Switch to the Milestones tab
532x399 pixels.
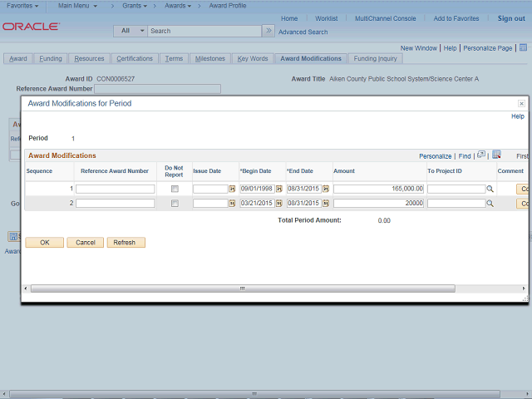pyautogui.click(x=209, y=59)
